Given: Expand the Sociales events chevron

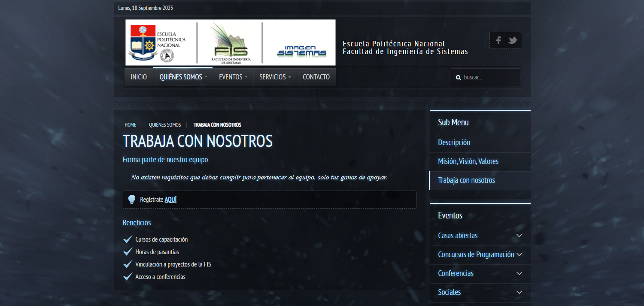Looking at the screenshot, I should point(519,292).
